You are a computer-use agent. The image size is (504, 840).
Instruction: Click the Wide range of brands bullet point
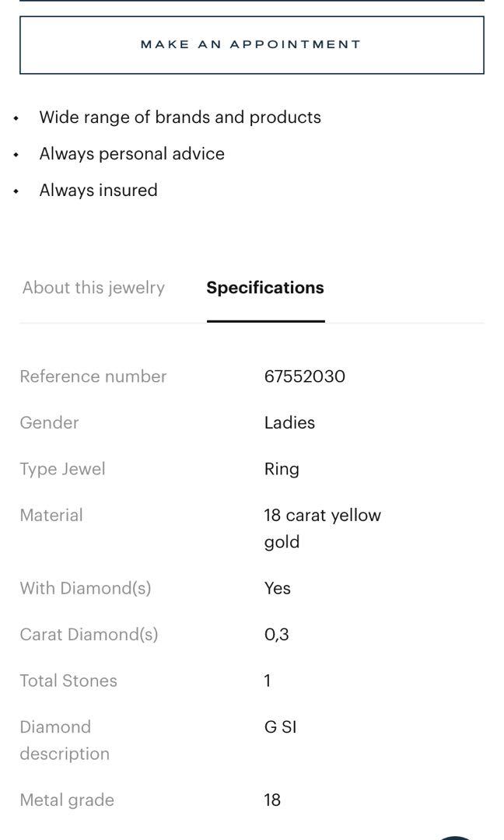point(179,117)
